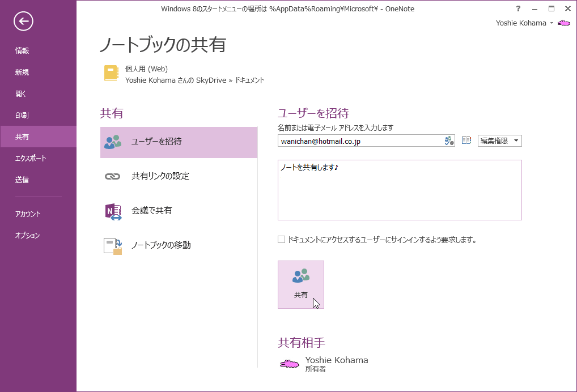Open the エクスポート page

tap(39, 158)
